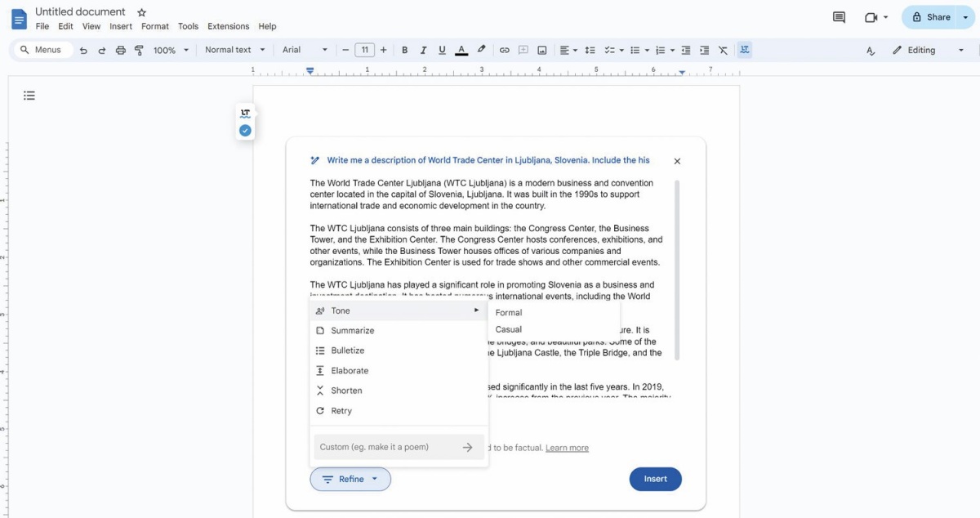Image resolution: width=980 pixels, height=518 pixels.
Task: Click the Increase indent icon
Action: click(704, 50)
